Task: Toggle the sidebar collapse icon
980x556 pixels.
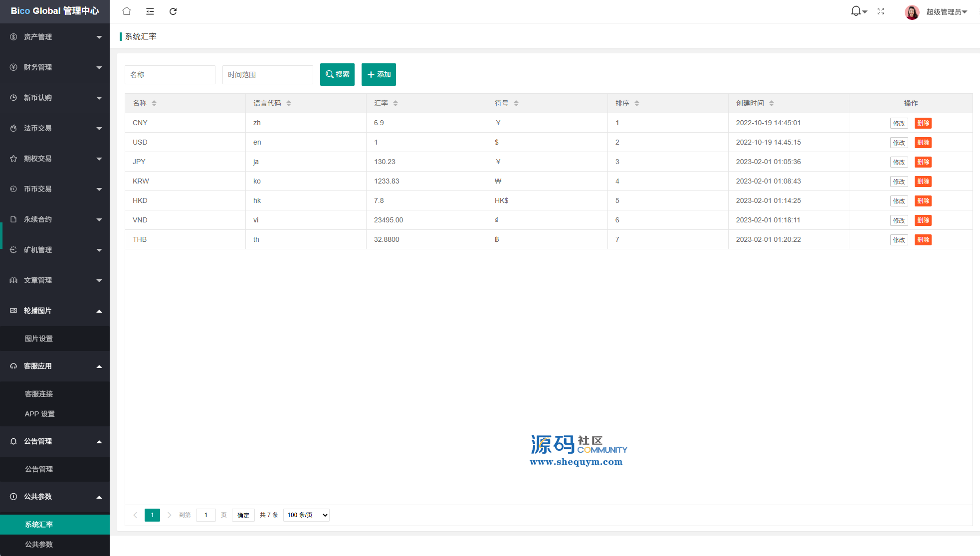Action: (x=150, y=11)
